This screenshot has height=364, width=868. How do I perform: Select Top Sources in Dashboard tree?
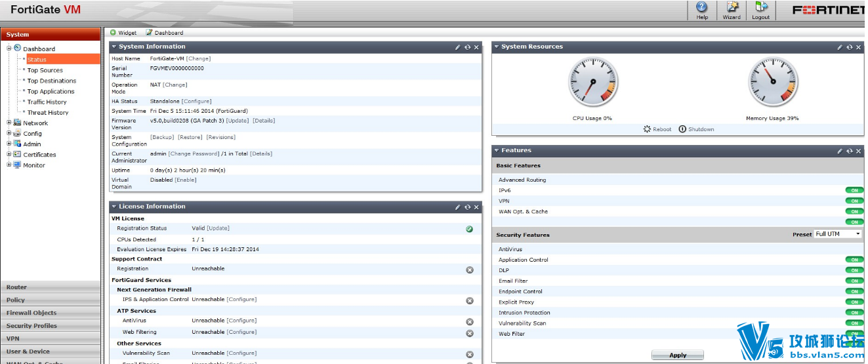point(45,70)
